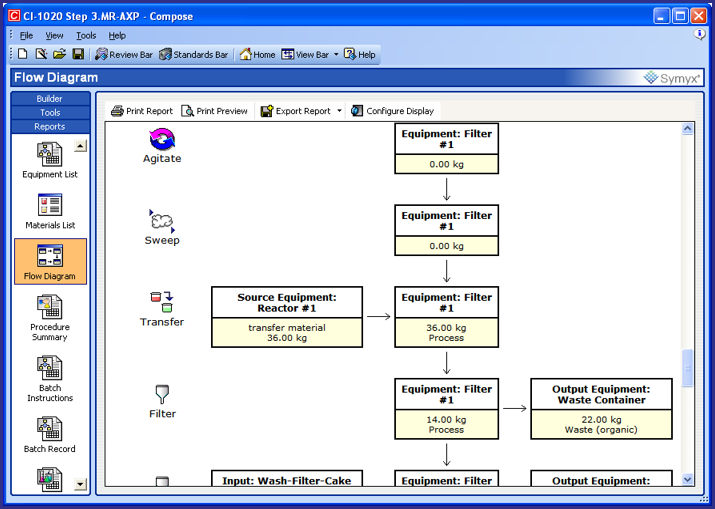Open the Batch Instructions report
This screenshot has width=715, height=509.
pyautogui.click(x=49, y=377)
